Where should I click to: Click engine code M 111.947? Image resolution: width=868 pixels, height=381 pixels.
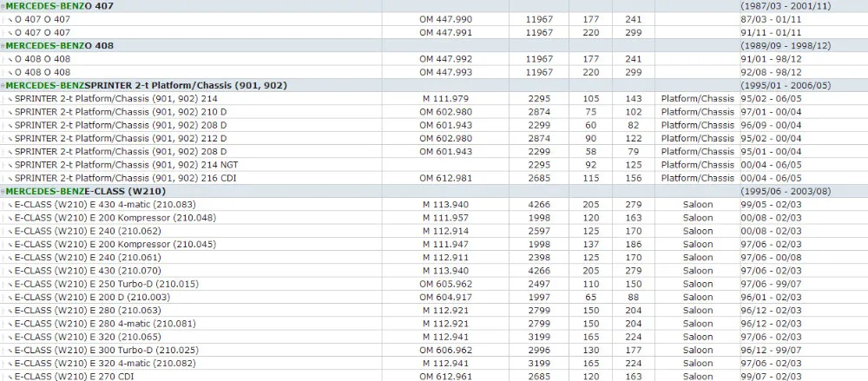(x=445, y=244)
